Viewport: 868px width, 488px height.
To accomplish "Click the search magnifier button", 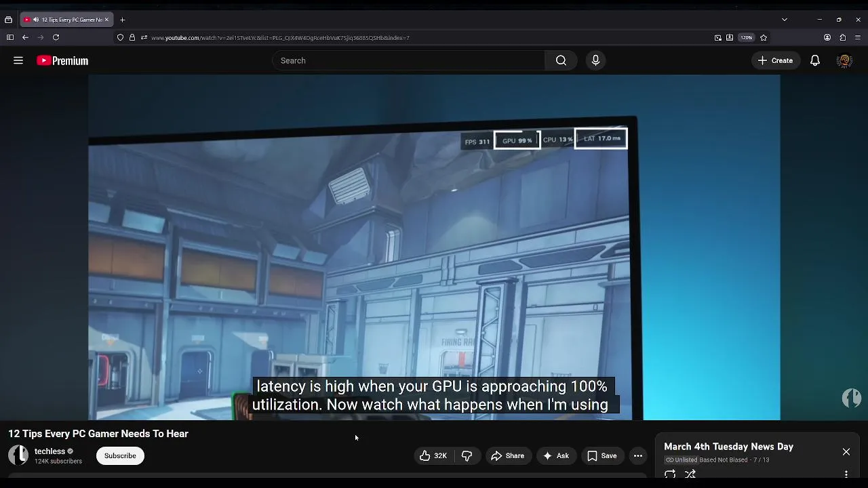I will (x=561, y=60).
